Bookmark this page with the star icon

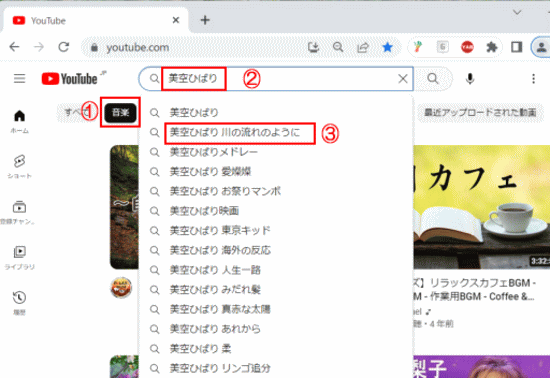click(x=387, y=47)
